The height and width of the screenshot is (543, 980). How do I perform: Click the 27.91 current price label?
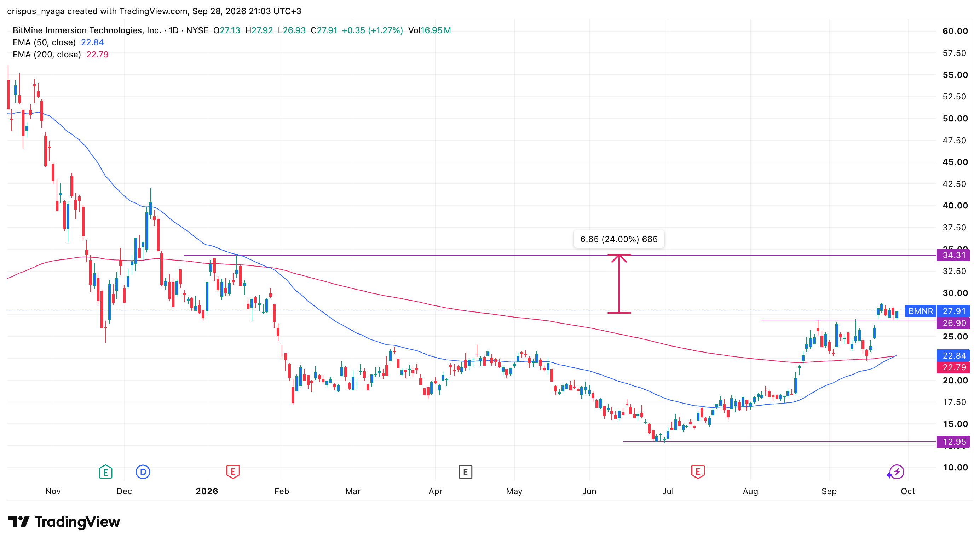coord(953,311)
